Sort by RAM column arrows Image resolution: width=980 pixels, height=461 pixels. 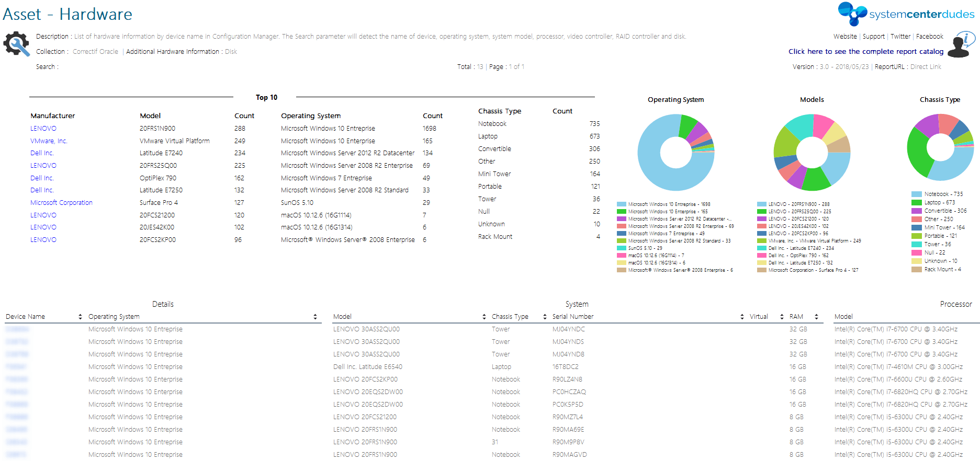point(816,317)
